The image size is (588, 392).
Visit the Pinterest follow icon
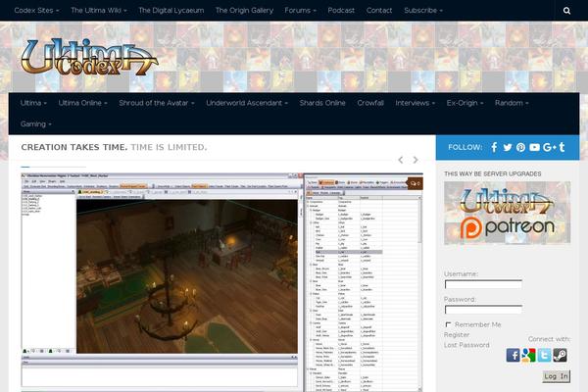520,147
